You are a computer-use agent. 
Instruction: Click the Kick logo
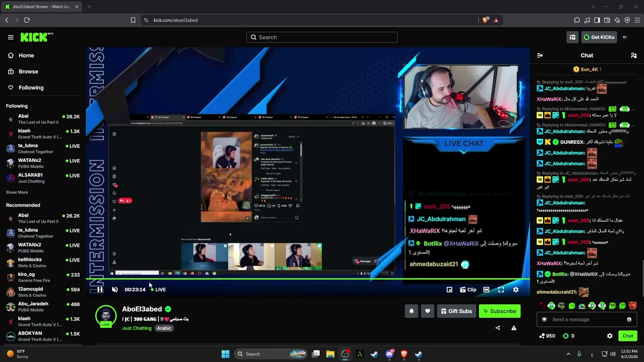pos(36,37)
